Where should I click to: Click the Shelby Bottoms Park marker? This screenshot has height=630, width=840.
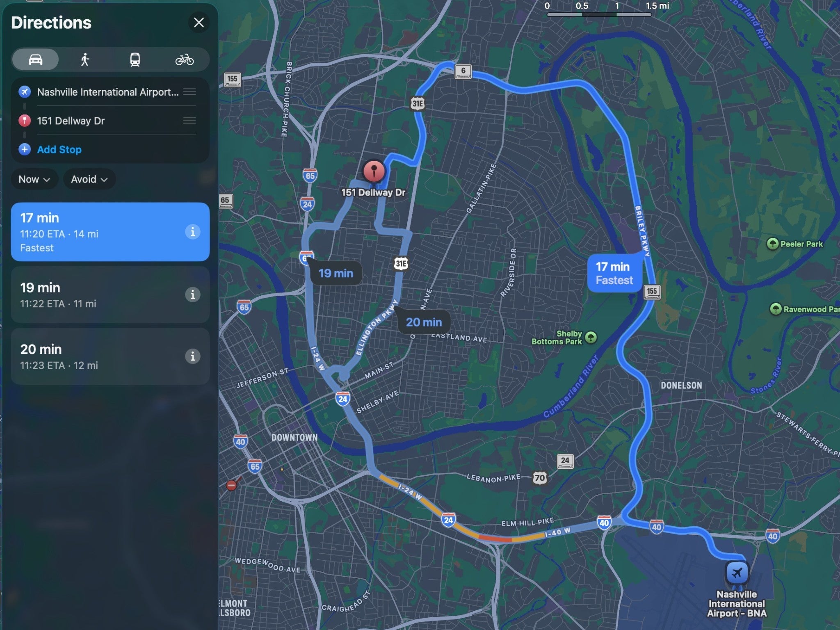click(x=591, y=337)
